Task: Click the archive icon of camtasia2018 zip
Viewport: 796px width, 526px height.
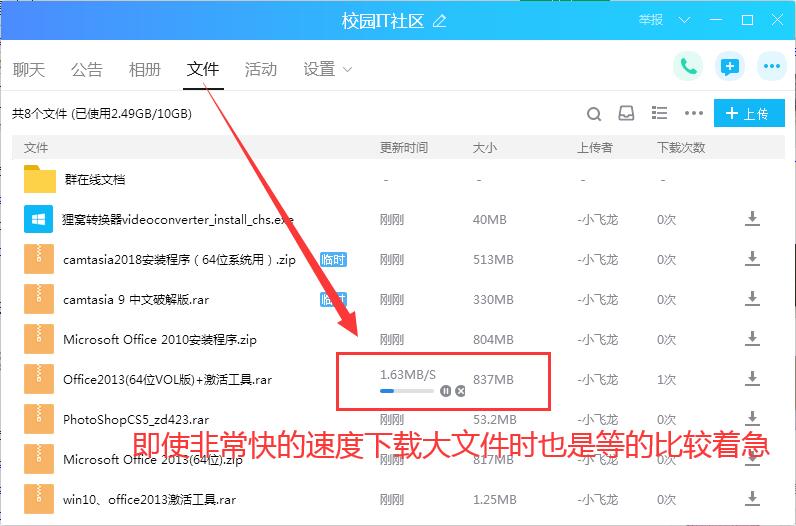Action: (x=39, y=259)
